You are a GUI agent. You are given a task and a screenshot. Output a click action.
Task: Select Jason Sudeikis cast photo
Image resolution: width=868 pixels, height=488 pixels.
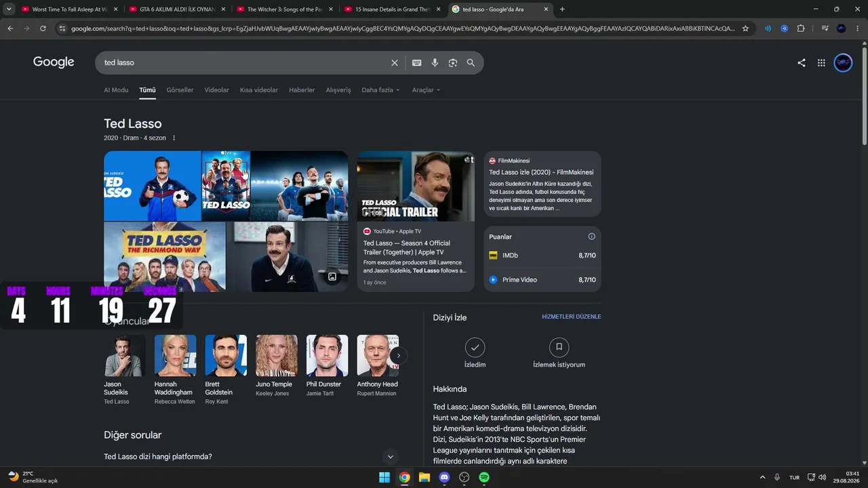tap(125, 355)
